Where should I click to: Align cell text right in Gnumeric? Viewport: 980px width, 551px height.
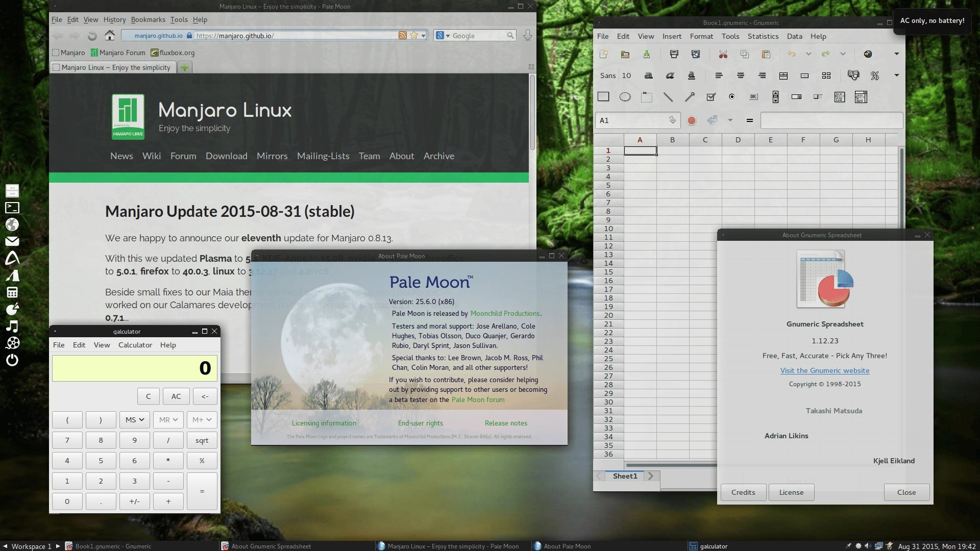762,76
